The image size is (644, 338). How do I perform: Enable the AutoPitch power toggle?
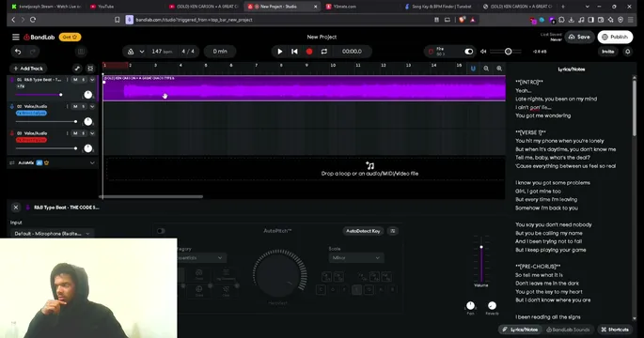tap(161, 231)
